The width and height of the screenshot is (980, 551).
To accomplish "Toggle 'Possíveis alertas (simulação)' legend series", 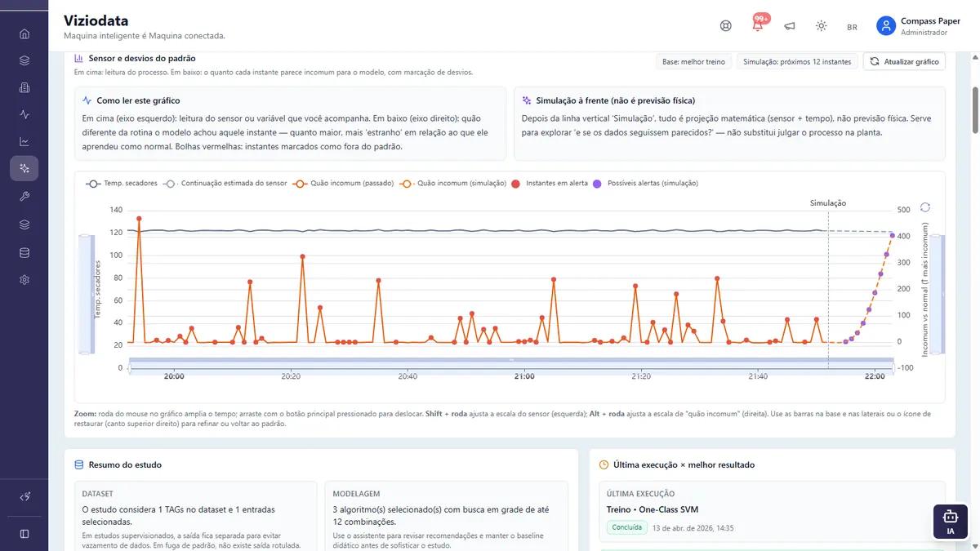I will click(645, 184).
